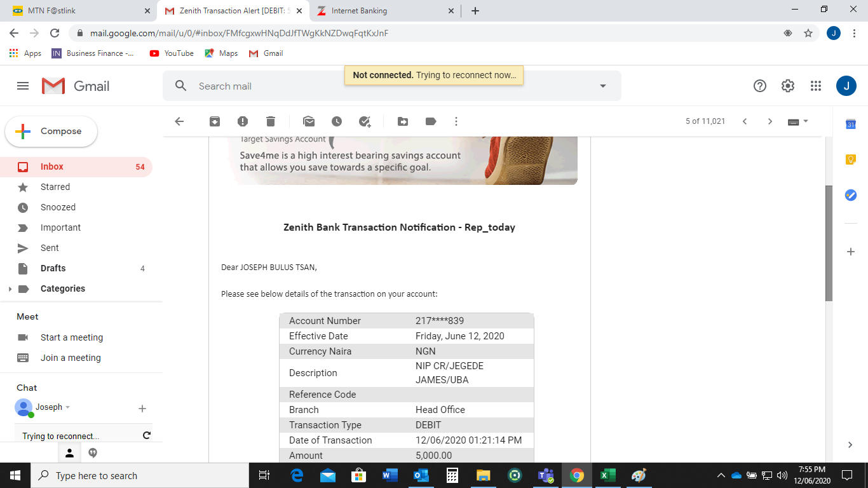Open Tasks in the side panel
This screenshot has height=488, width=868.
coord(851,195)
